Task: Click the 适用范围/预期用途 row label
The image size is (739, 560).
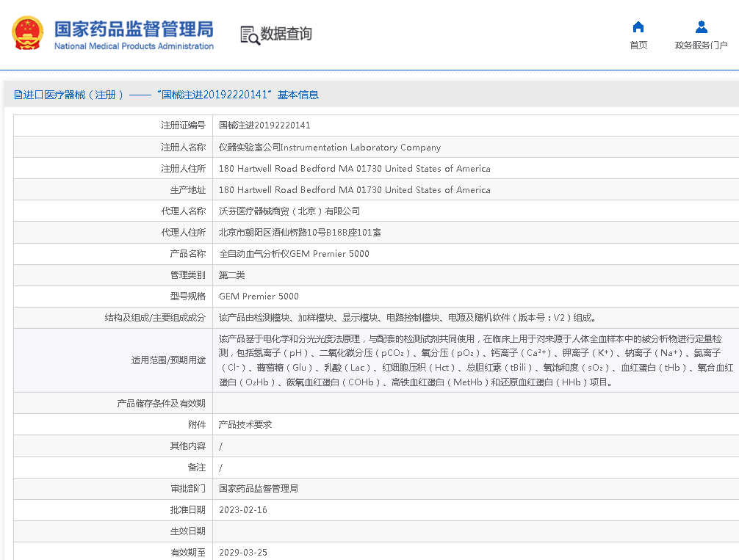Action: [168, 360]
